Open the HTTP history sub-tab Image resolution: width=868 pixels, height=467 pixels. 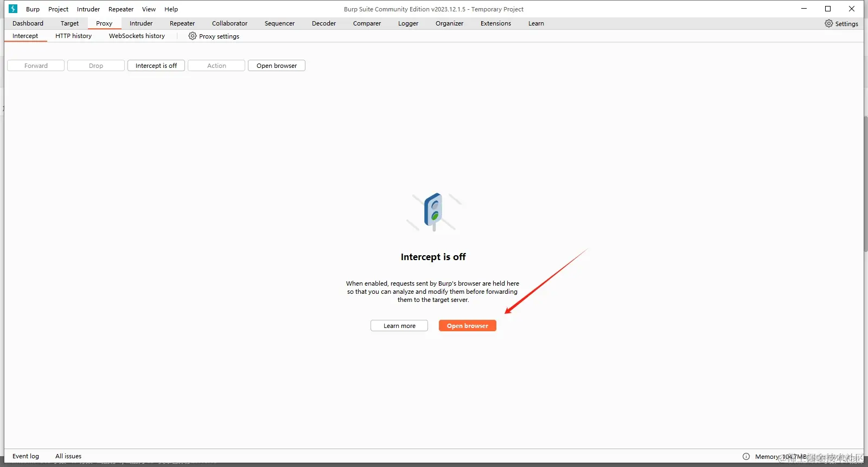click(x=73, y=36)
